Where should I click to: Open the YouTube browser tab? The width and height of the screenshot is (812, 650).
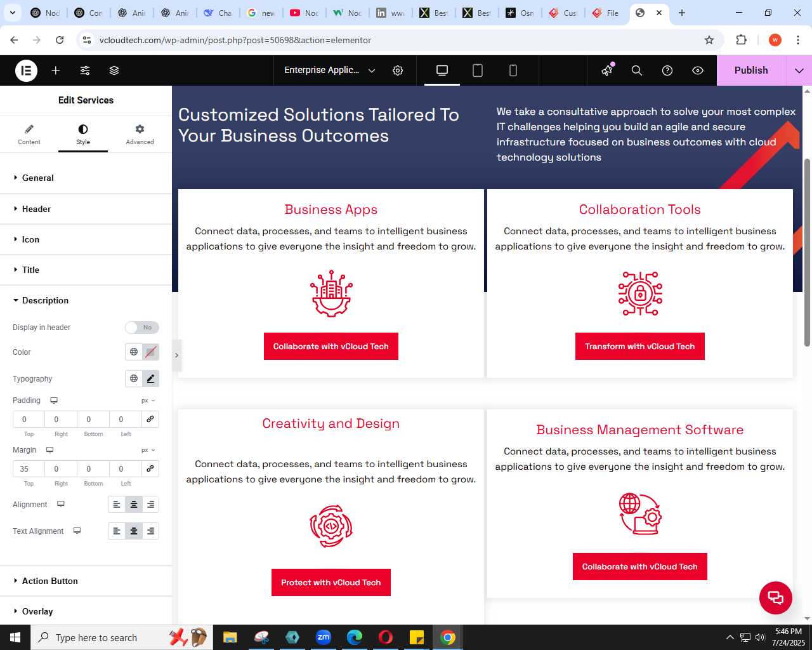pos(303,13)
